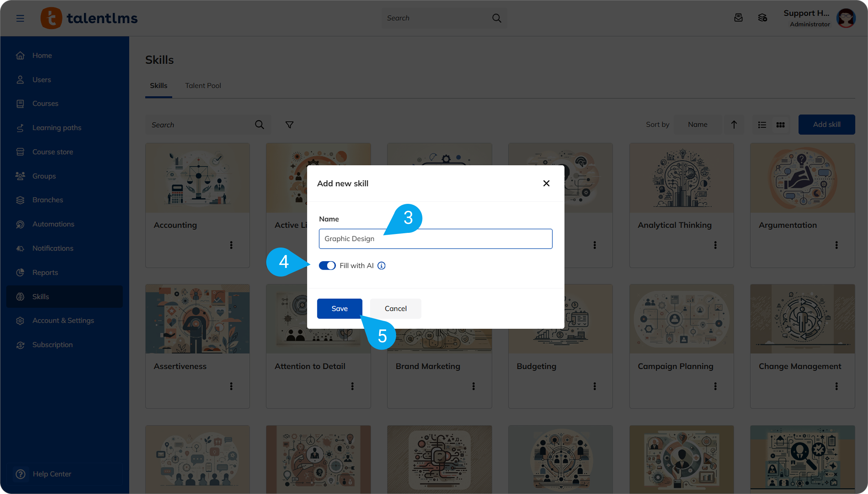
Task: Switch to the Talent Pool tab
Action: (203, 86)
